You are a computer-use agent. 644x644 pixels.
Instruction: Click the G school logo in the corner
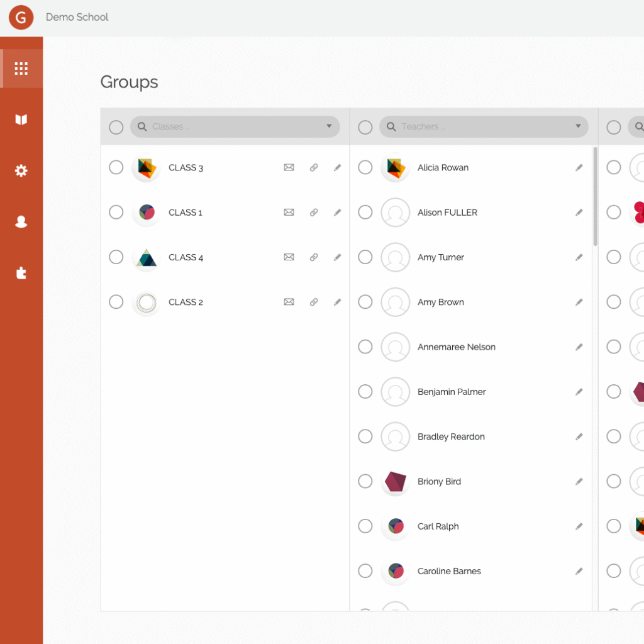pyautogui.click(x=21, y=18)
